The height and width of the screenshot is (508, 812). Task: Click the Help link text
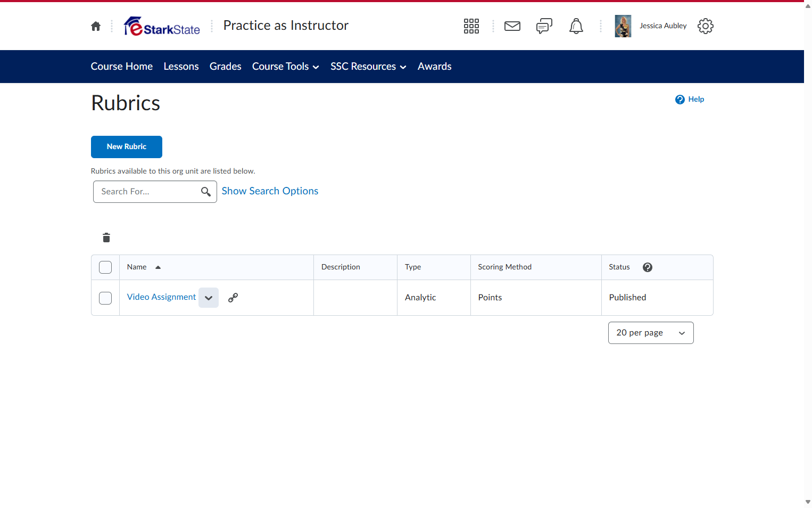click(696, 100)
